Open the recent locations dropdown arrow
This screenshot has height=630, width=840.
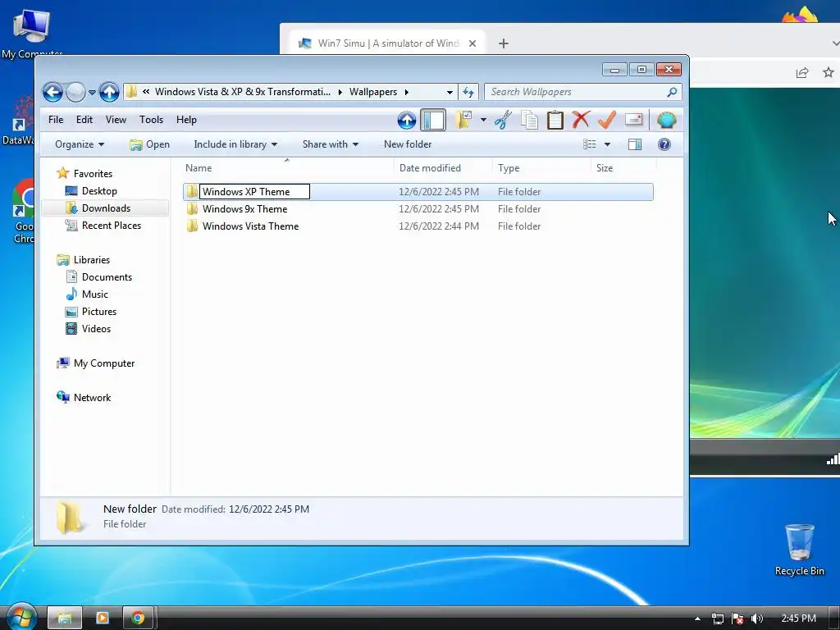[92, 92]
